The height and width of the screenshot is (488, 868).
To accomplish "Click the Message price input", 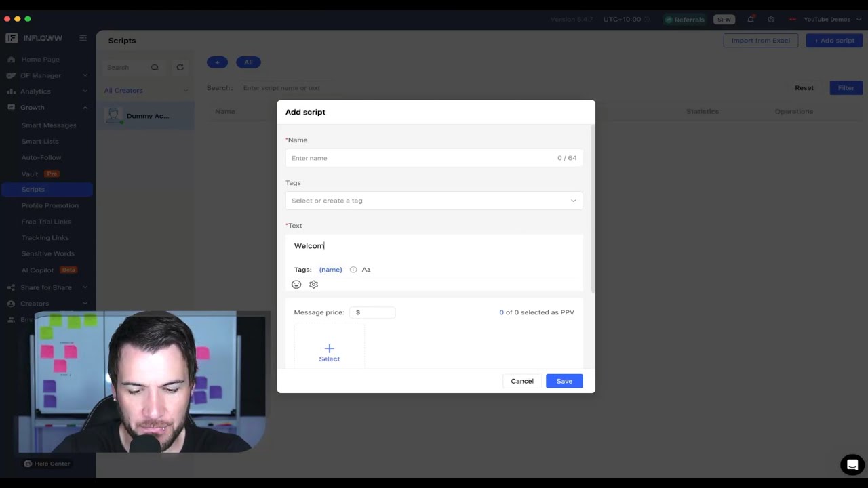I will 372,312.
